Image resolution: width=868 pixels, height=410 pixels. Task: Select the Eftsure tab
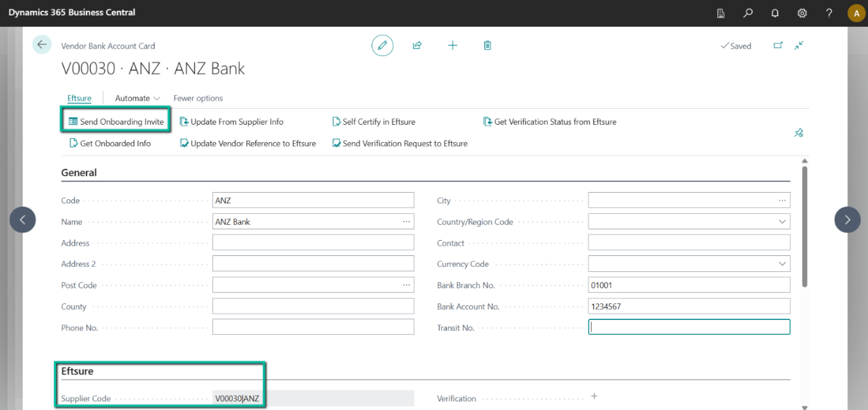pos(79,98)
